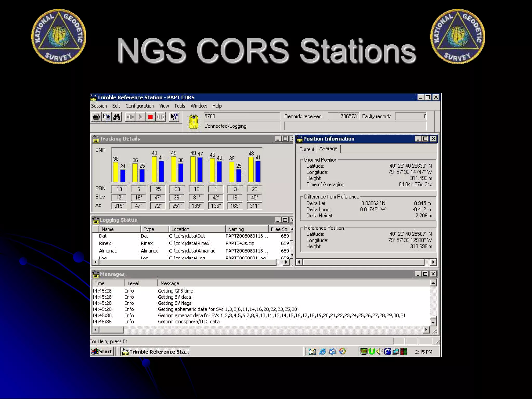This screenshot has width=532, height=399.
Task: Click the Faulty records value field
Action: (411, 116)
